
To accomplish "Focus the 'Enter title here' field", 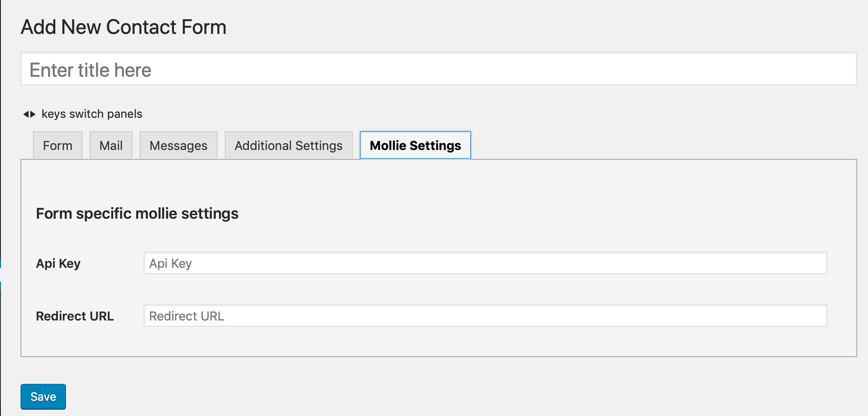I will pos(438,69).
